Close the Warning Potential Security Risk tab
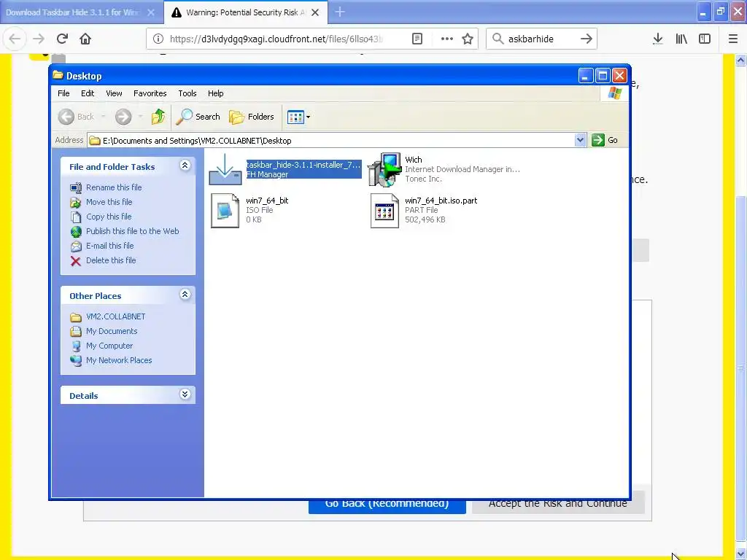The image size is (747, 560). click(315, 12)
